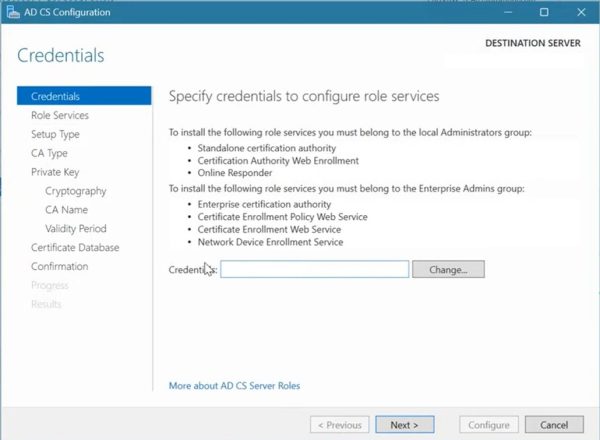Click Certification Authority Web Enrollment text
This screenshot has width=600, height=440.
point(278,161)
